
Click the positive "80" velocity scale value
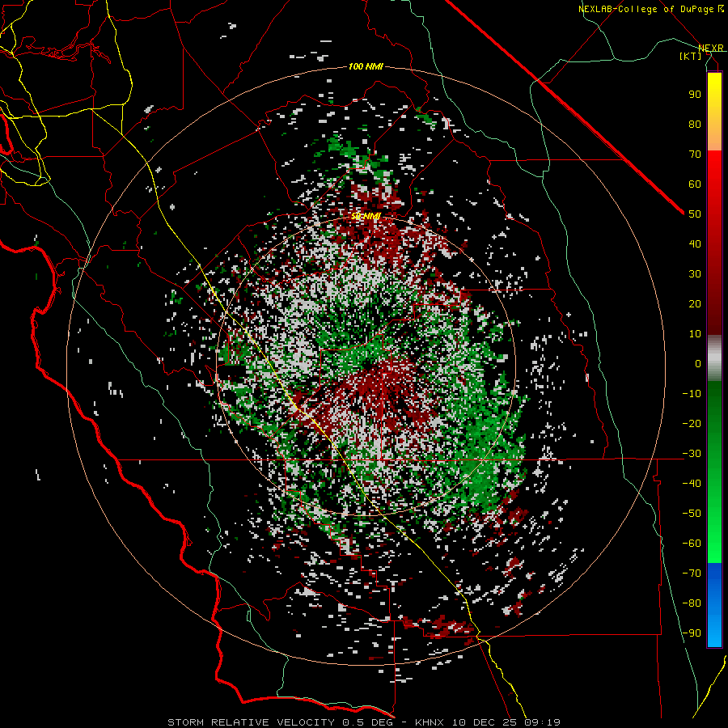(695, 124)
